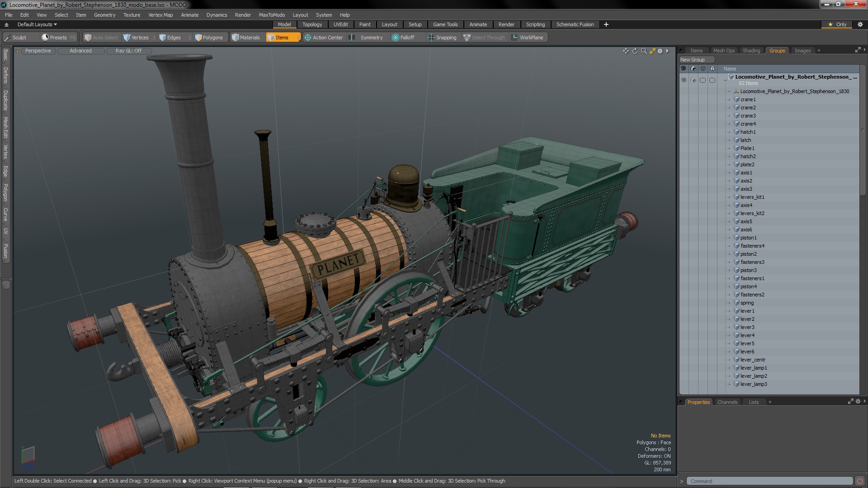This screenshot has height=488, width=868.
Task: Open the Geometry menu
Action: point(104,15)
